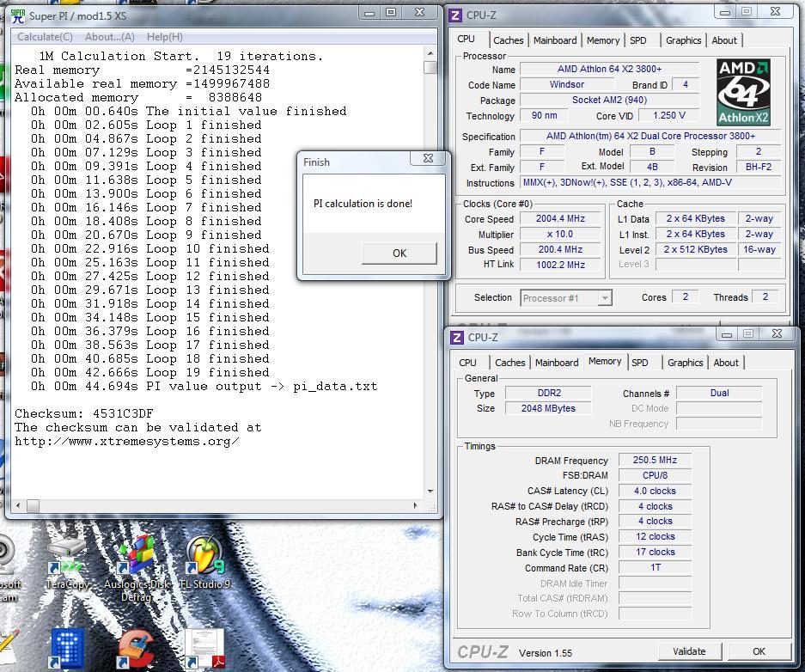Click the xtremesystems.org URL text

click(127, 442)
